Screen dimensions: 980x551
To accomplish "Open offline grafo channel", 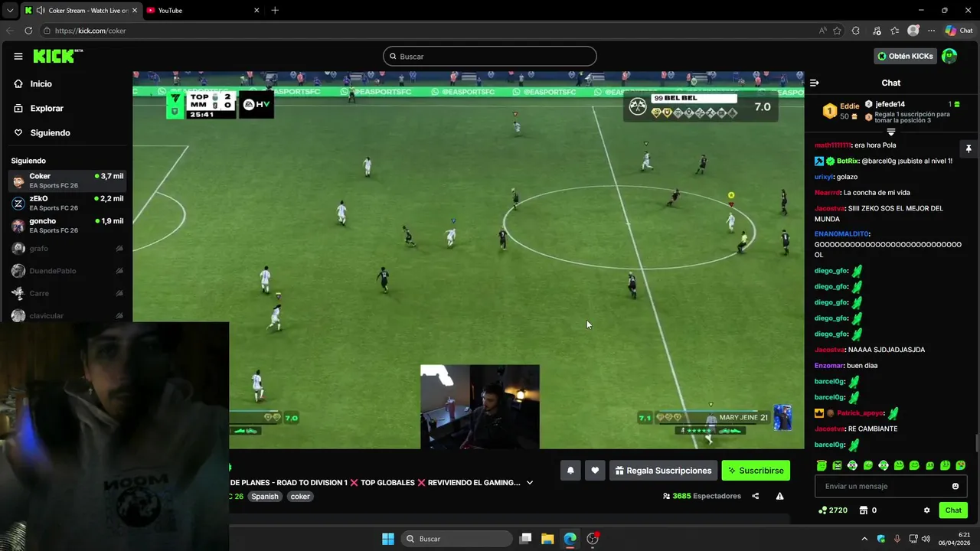I will click(x=67, y=249).
